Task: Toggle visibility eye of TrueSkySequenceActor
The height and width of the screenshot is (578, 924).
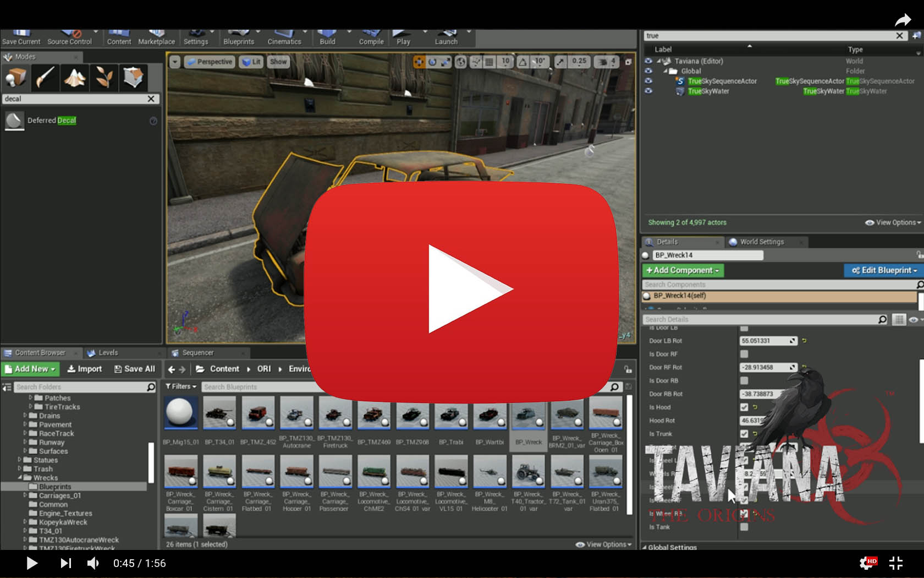Action: 648,81
